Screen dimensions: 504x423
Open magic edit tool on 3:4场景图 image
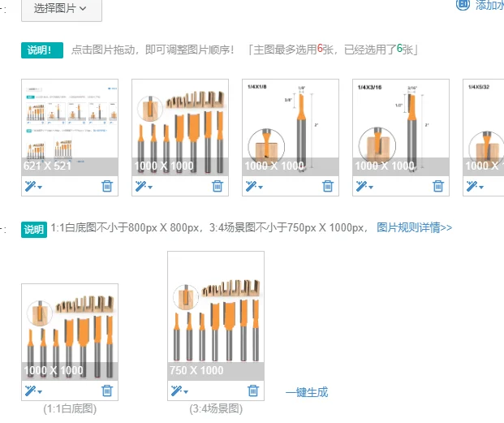click(x=176, y=391)
